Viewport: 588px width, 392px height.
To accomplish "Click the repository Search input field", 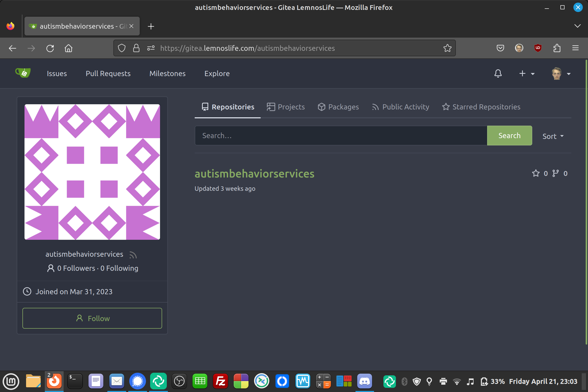I will (341, 136).
